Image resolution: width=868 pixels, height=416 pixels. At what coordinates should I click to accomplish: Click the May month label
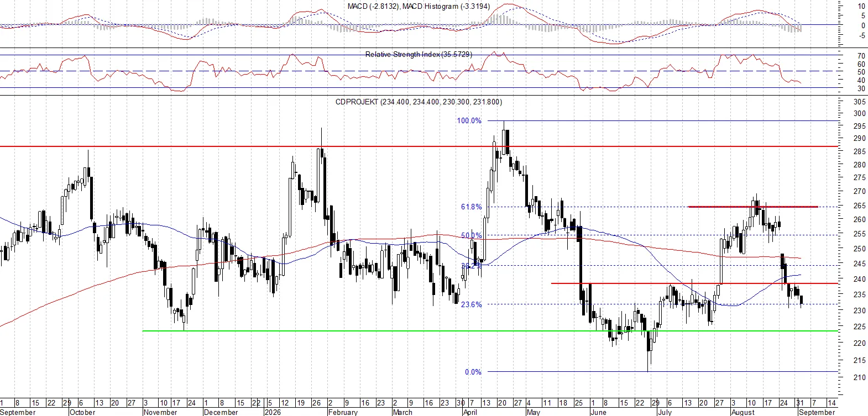pyautogui.click(x=533, y=412)
